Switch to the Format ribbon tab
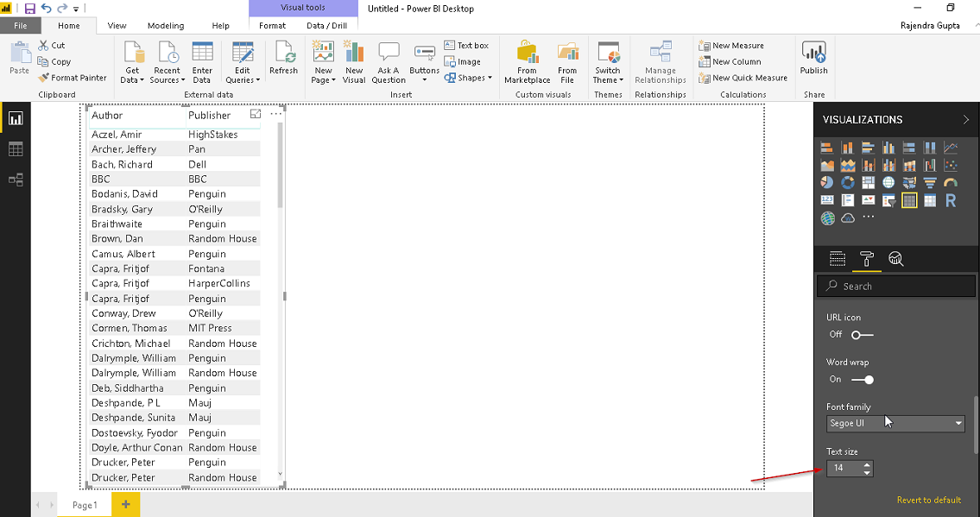This screenshot has width=980, height=517. (273, 26)
